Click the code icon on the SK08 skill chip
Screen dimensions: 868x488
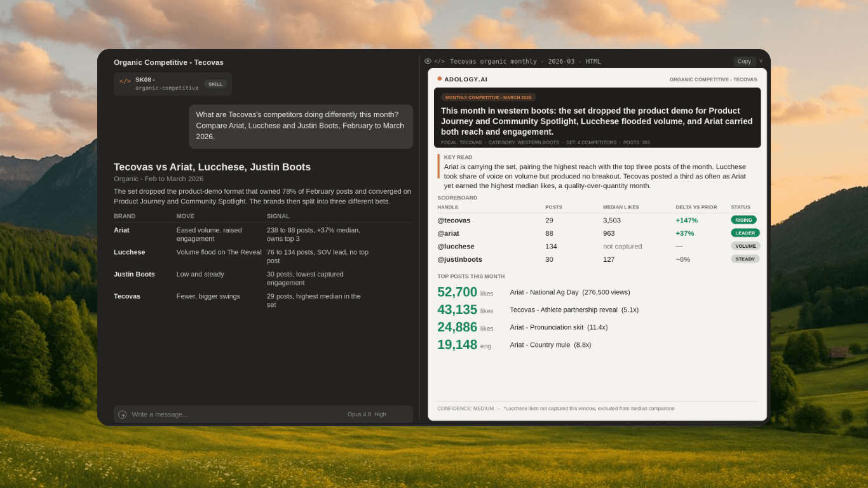125,81
